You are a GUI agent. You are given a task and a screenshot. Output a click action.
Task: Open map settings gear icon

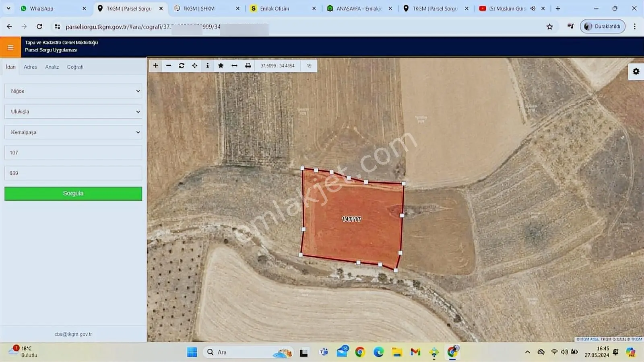coord(636,72)
